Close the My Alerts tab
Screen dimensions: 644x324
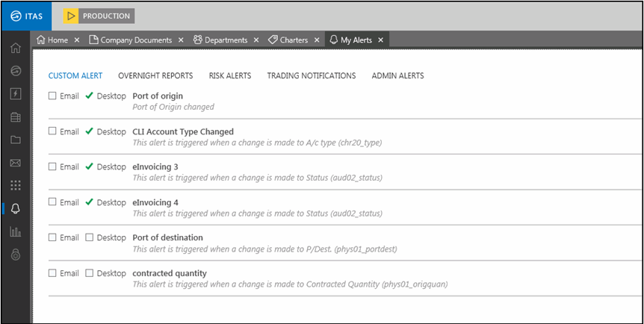coord(381,40)
